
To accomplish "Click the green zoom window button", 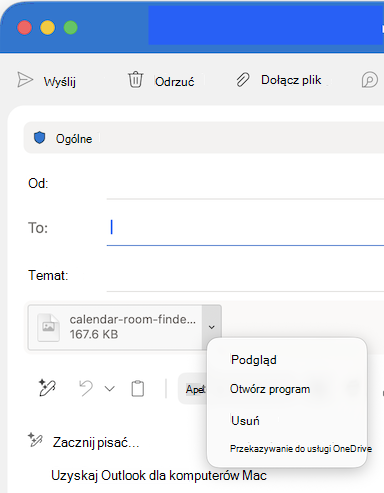I will pos(71,28).
